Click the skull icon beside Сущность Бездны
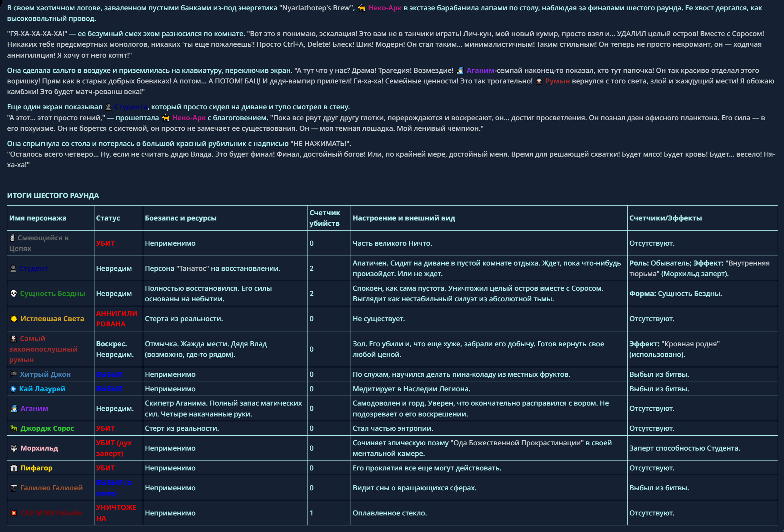Screen dimensions: 784x532 (14, 294)
